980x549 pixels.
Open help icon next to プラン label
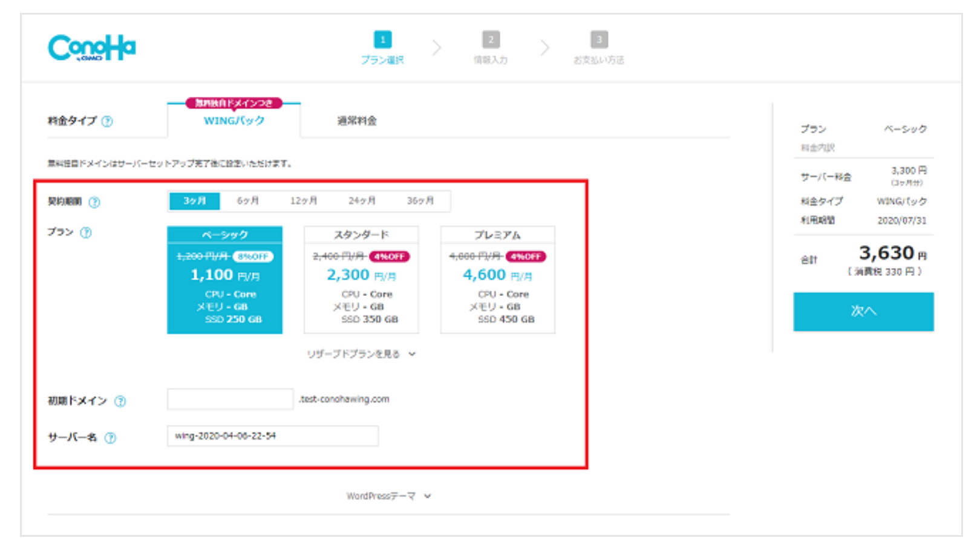tap(86, 232)
